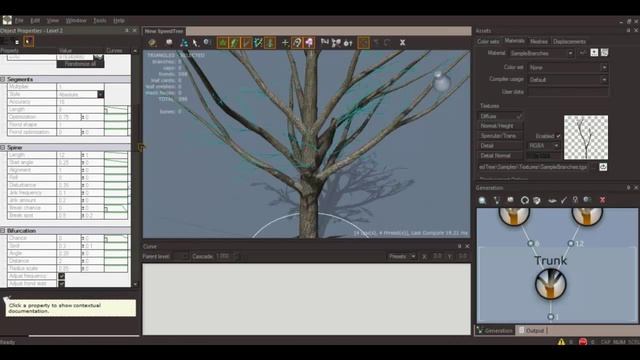
Task: Click the Spine Break chance curve cell
Action: 116,208
